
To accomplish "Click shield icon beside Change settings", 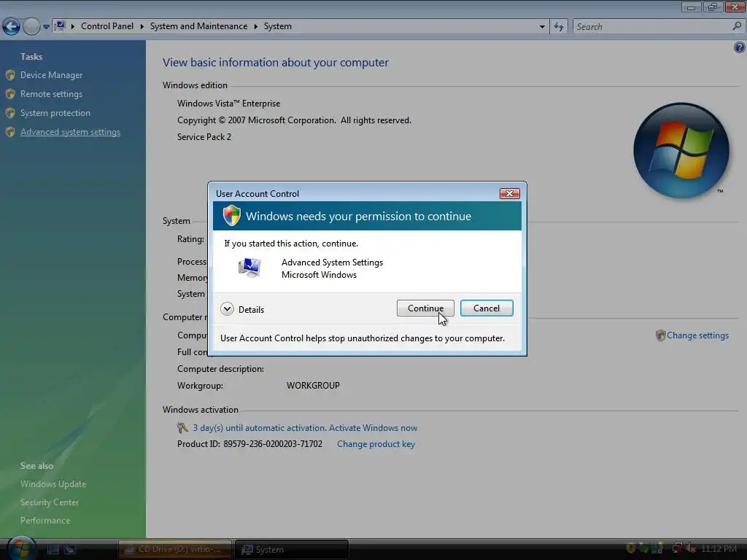I will (660, 335).
